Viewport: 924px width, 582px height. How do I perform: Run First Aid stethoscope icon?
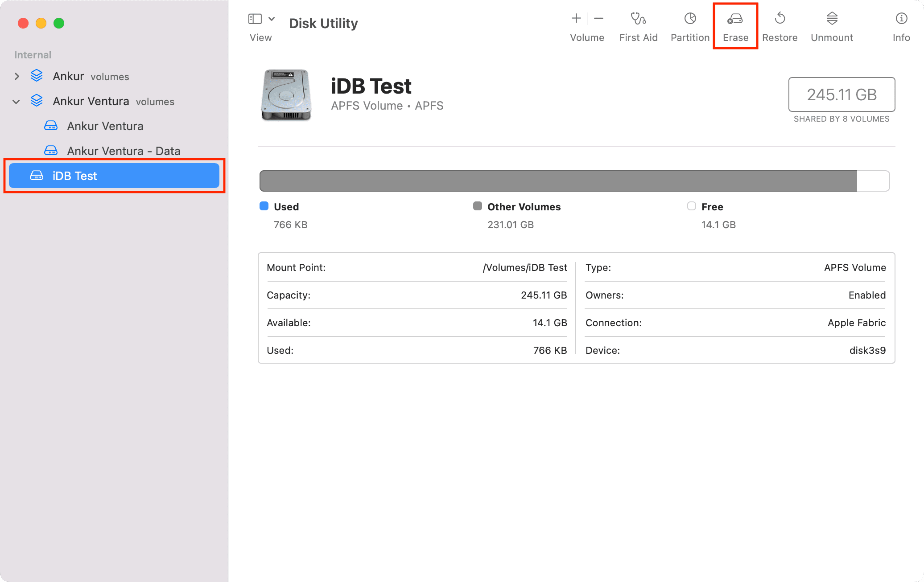coord(638,18)
